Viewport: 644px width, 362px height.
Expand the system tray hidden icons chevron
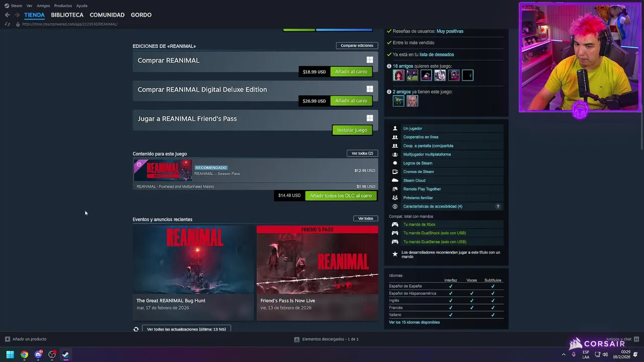(563, 354)
